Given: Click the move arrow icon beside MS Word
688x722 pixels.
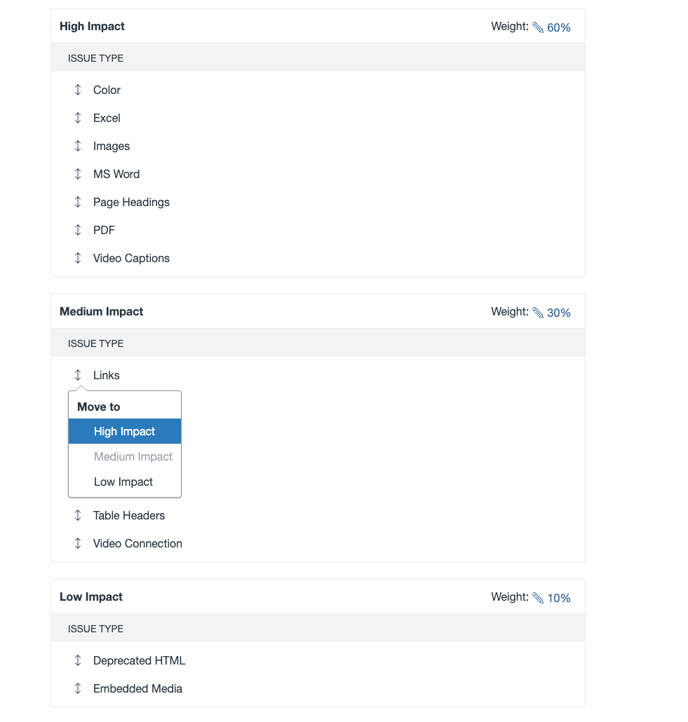Looking at the screenshot, I should [78, 174].
